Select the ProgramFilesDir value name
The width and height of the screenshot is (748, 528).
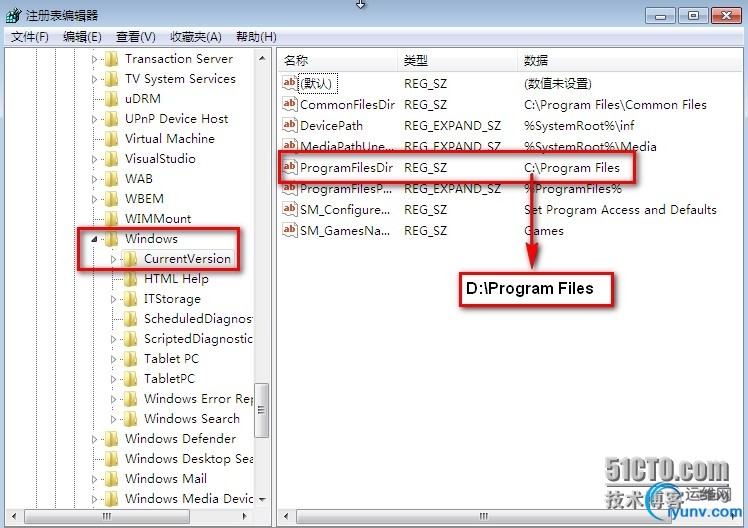pos(346,167)
